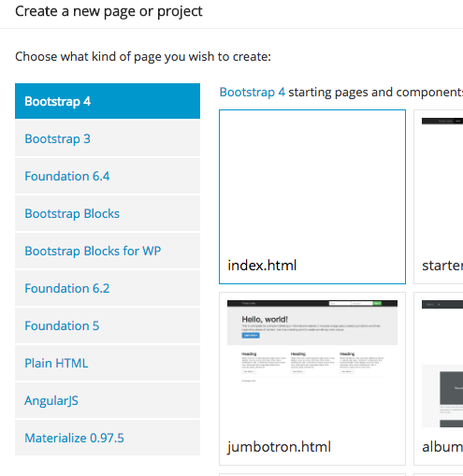The image size is (463, 476).
Task: Click the index.html file name label
Action: (x=262, y=266)
